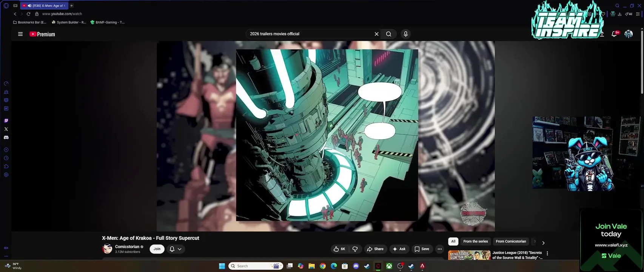Open the Bookmarks Bar folder
This screenshot has height=272, width=644.
coord(30,22)
